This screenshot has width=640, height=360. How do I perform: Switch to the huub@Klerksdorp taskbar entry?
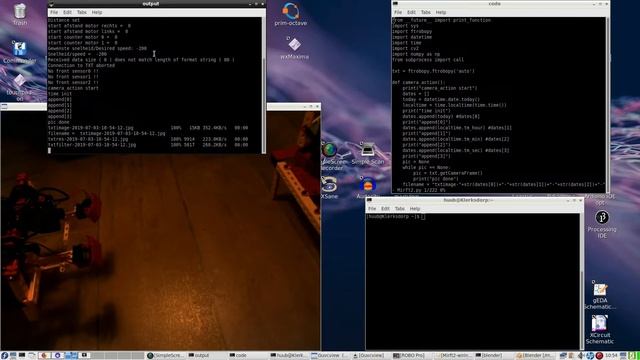pyautogui.click(x=289, y=356)
